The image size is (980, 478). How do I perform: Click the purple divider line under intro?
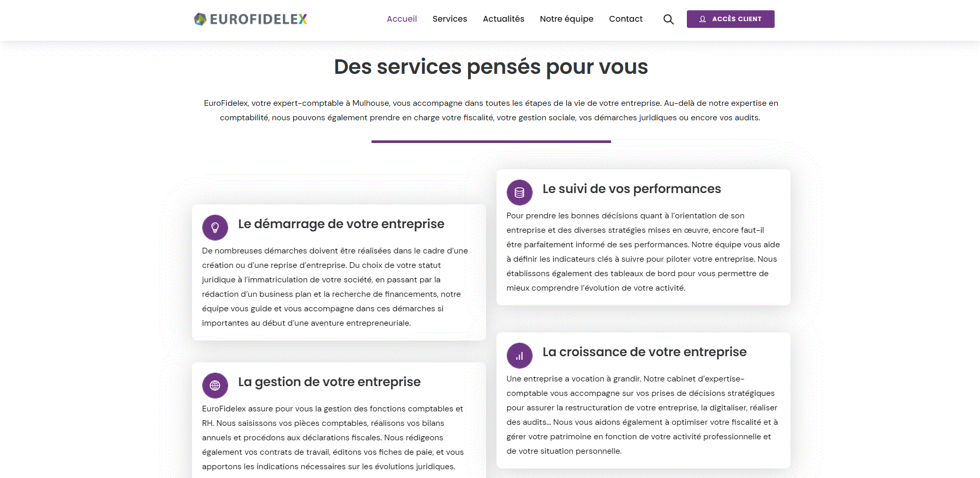tap(491, 141)
